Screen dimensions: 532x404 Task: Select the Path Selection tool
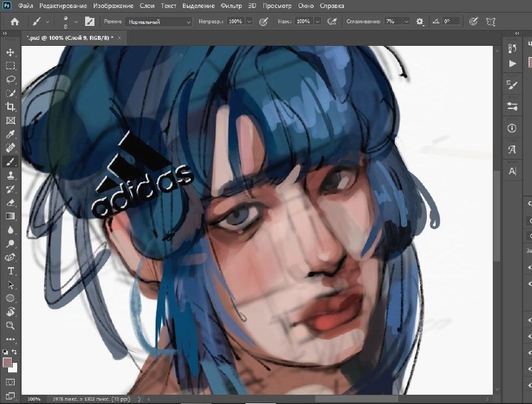tap(10, 284)
